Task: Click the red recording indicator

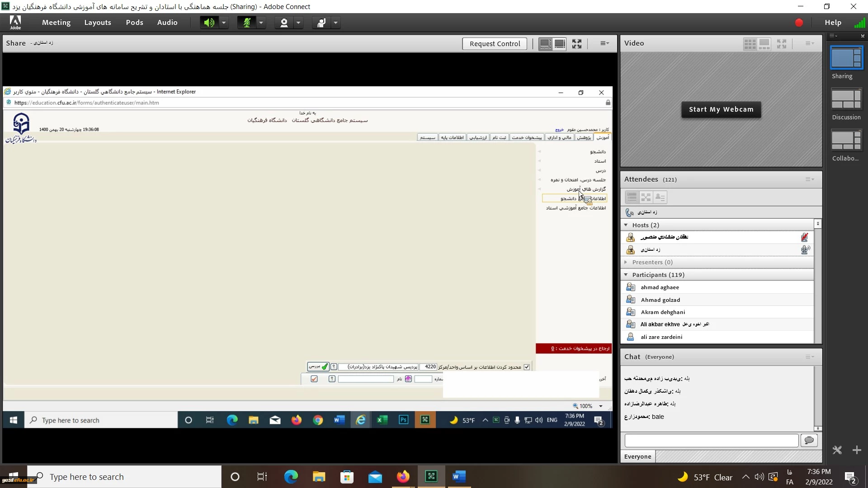Action: tap(799, 23)
